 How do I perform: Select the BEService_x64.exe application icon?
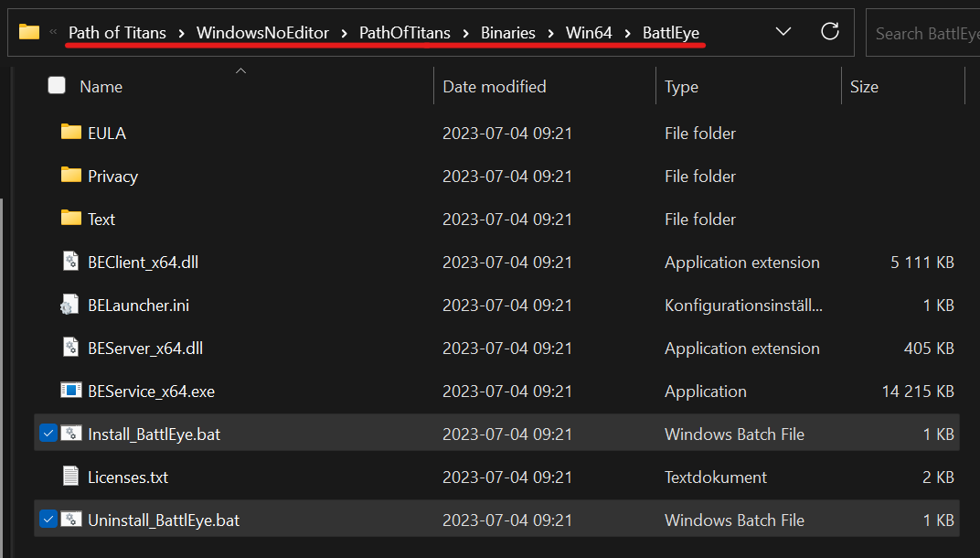(x=71, y=392)
